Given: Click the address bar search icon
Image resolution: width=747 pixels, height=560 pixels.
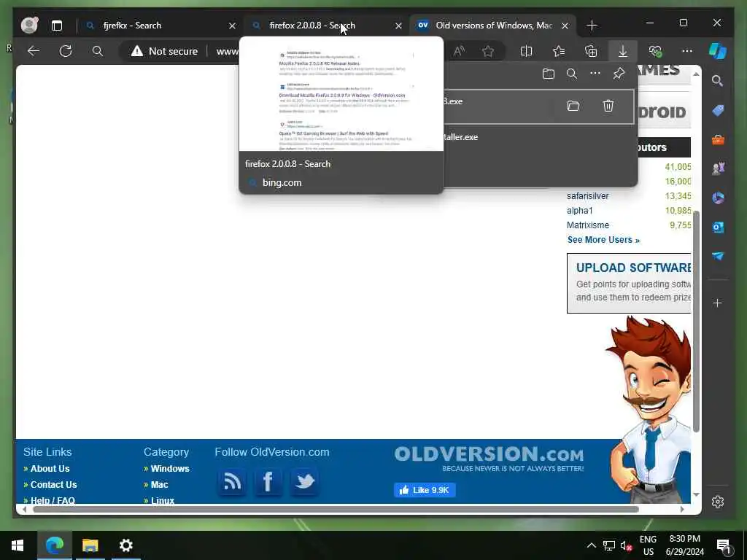Looking at the screenshot, I should (x=98, y=51).
